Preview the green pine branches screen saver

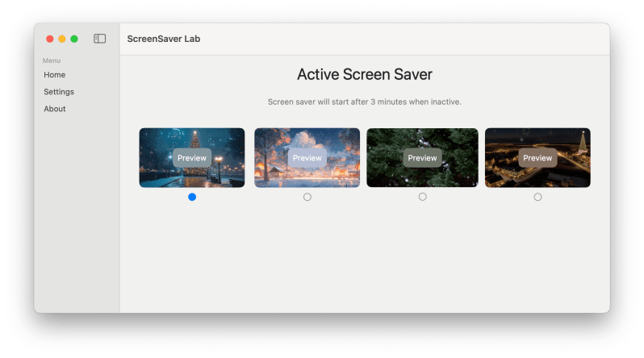(422, 158)
